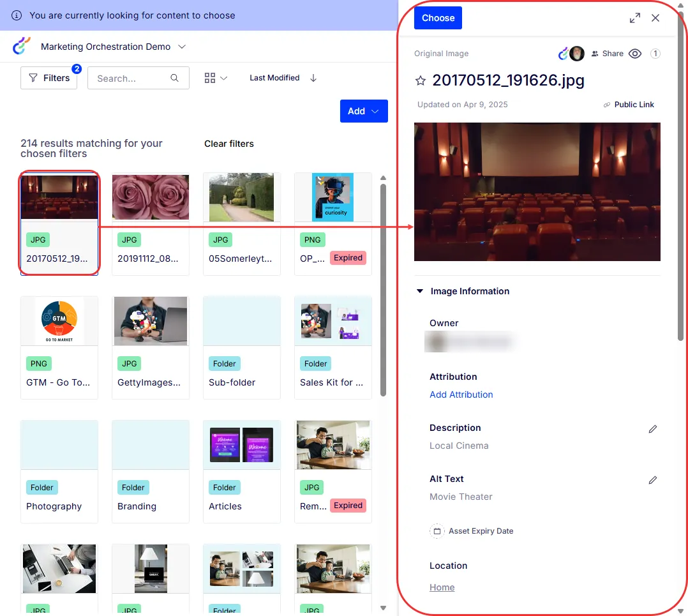Open the Filters panel

tap(49, 78)
